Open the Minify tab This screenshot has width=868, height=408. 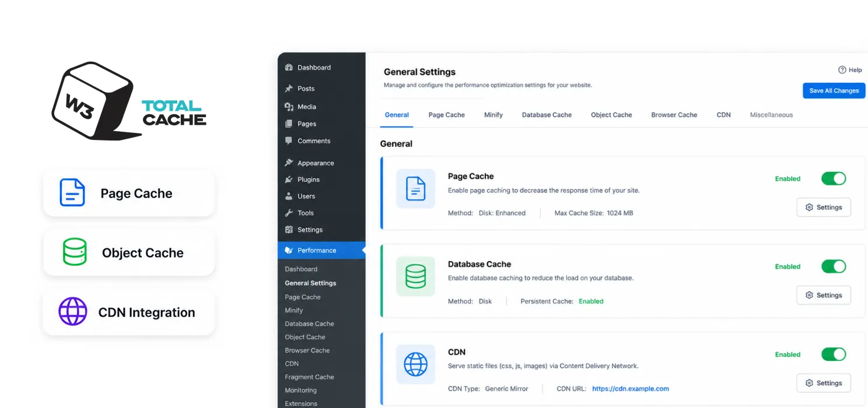coord(494,115)
